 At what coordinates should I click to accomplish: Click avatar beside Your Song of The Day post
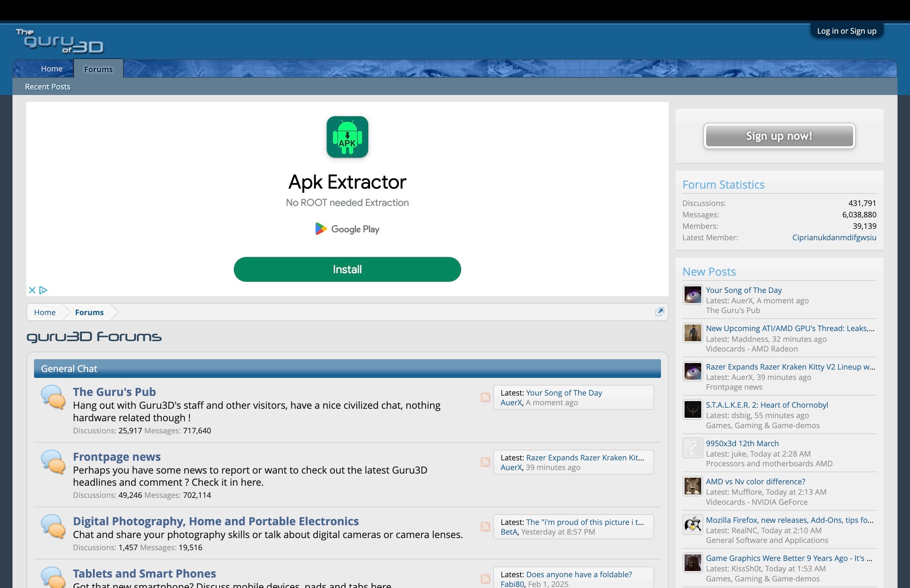pyautogui.click(x=693, y=295)
